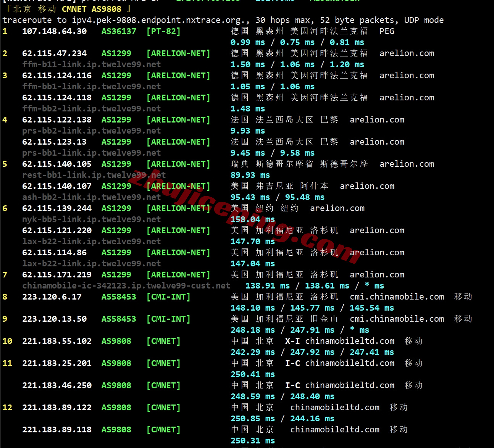Select hostname nyk-bb5-link.ip.twelve99.net
494x448 pixels.
click(x=92, y=219)
